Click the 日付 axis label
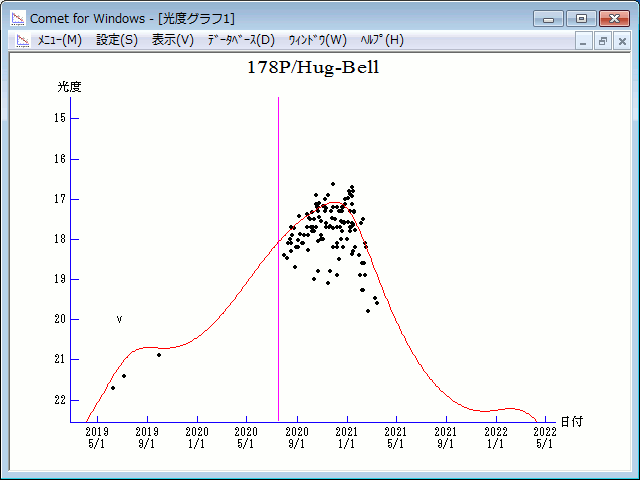Screen dimensions: 640x480 571,422
